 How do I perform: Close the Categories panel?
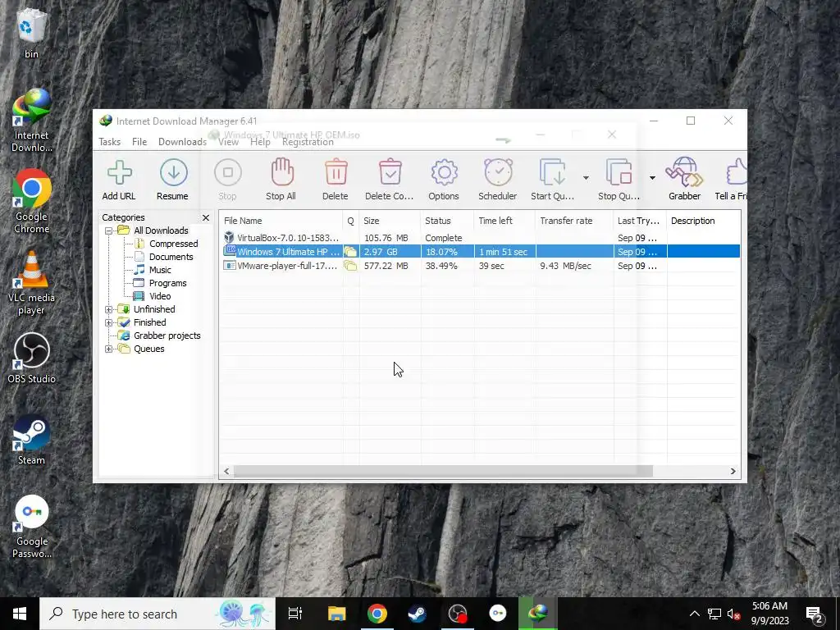click(x=206, y=217)
